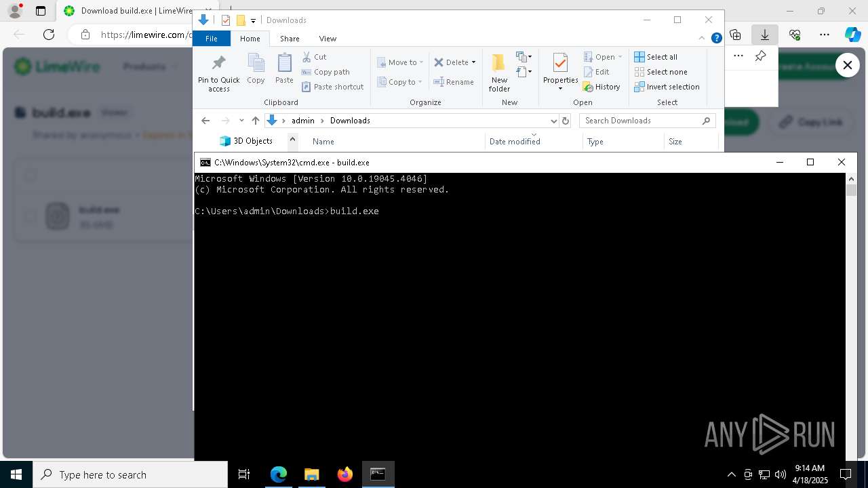Collapse the Explorer ribbon chevron
The height and width of the screenshot is (488, 868).
703,39
